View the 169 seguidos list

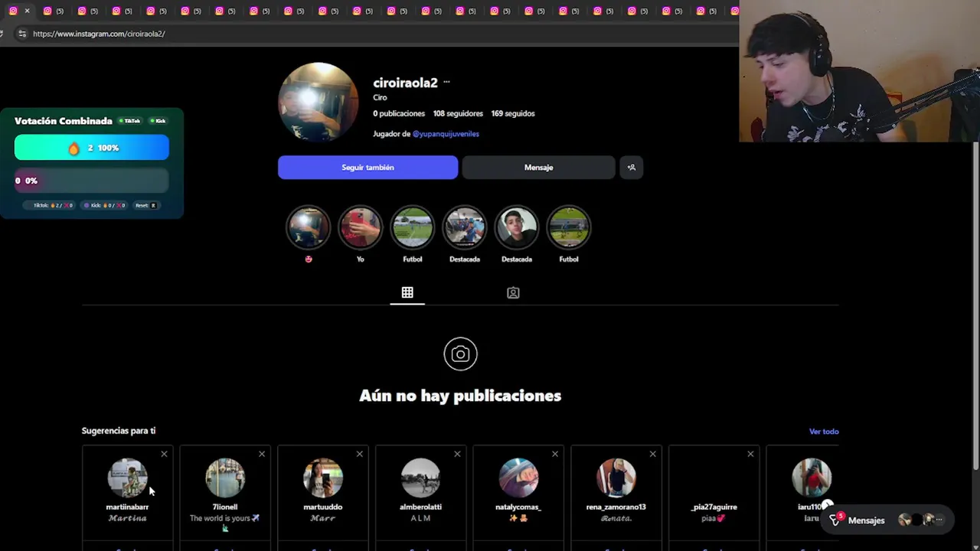tap(513, 113)
